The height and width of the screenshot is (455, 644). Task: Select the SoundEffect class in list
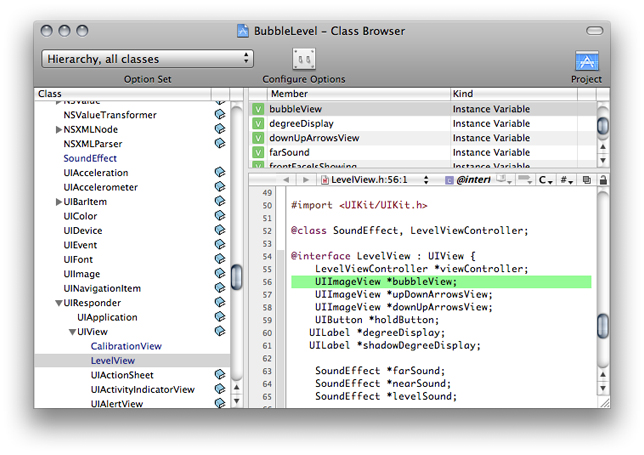[90, 158]
